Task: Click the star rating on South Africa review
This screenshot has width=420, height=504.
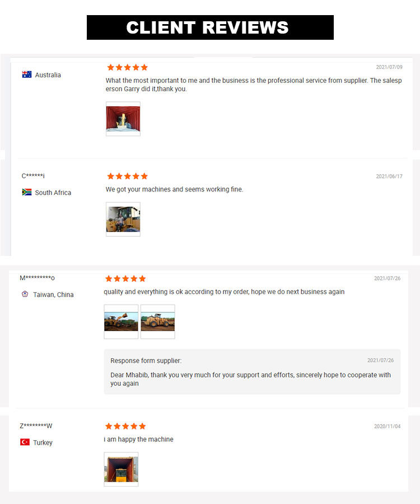Action: tap(127, 176)
